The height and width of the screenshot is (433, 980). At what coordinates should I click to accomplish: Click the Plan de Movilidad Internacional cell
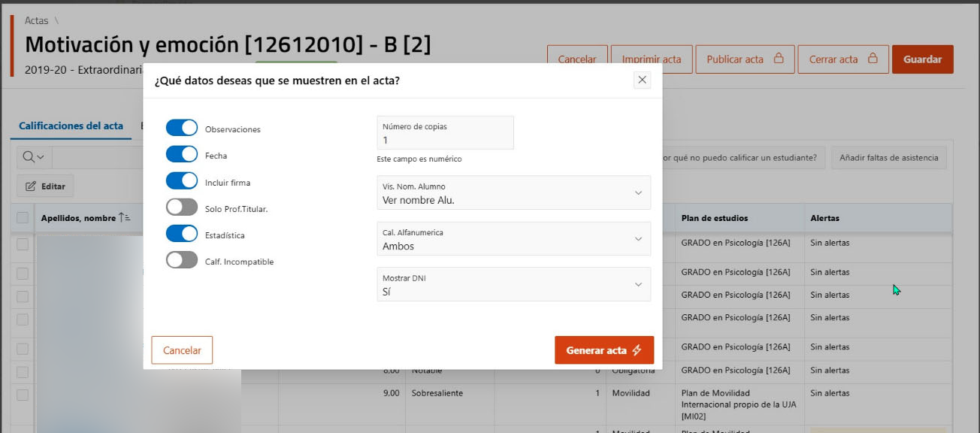pyautogui.click(x=737, y=404)
